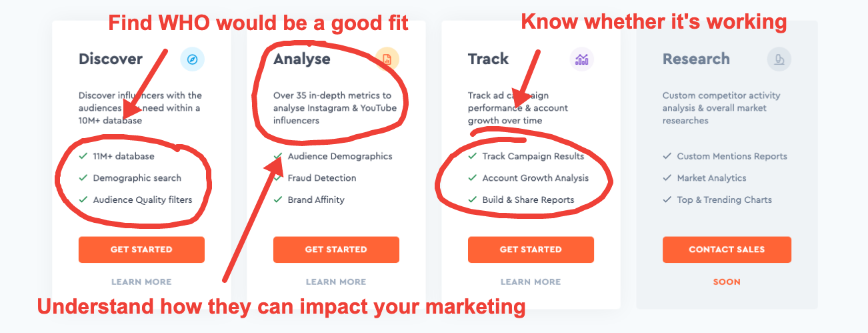Click the Soon label under Research
The width and height of the screenshot is (868, 333).
727,282
